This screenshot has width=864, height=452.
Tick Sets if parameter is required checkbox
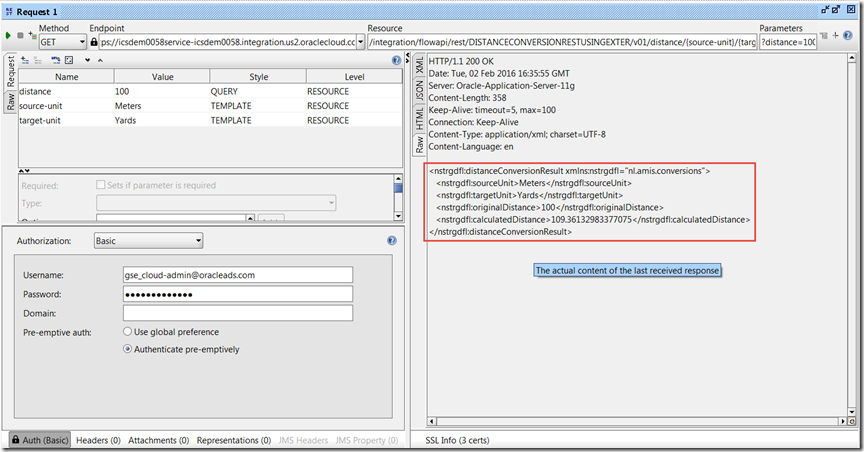(x=100, y=185)
